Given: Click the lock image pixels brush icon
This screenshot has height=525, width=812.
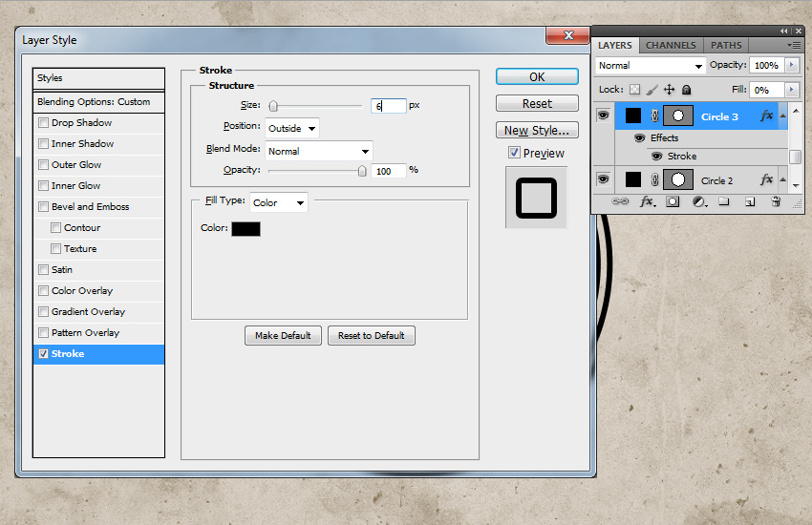Looking at the screenshot, I should click(x=652, y=90).
